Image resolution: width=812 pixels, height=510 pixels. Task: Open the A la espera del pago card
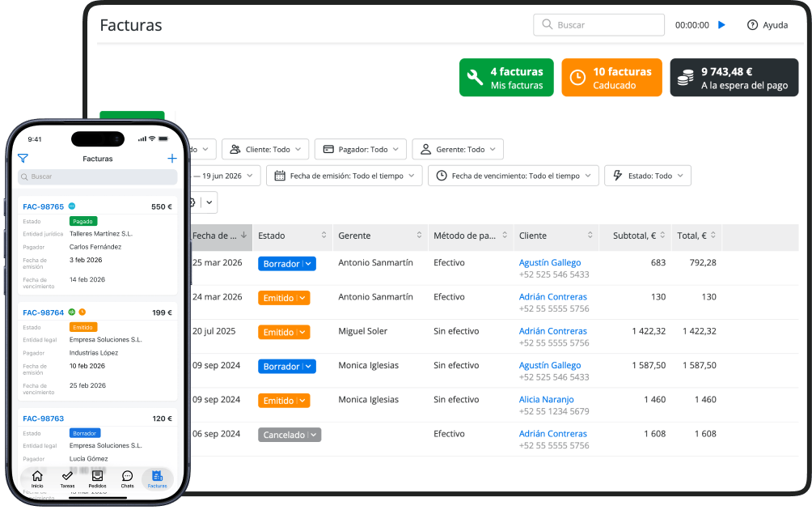click(x=734, y=78)
